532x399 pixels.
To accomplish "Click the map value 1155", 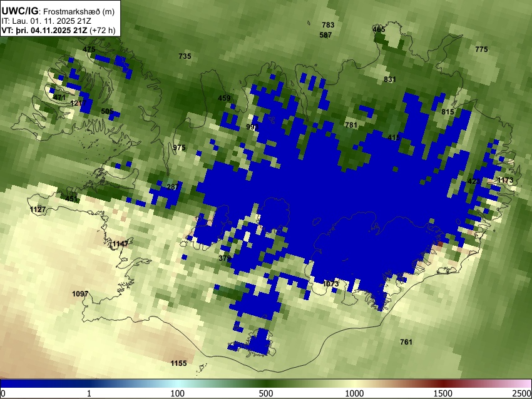I will pyautogui.click(x=179, y=363).
